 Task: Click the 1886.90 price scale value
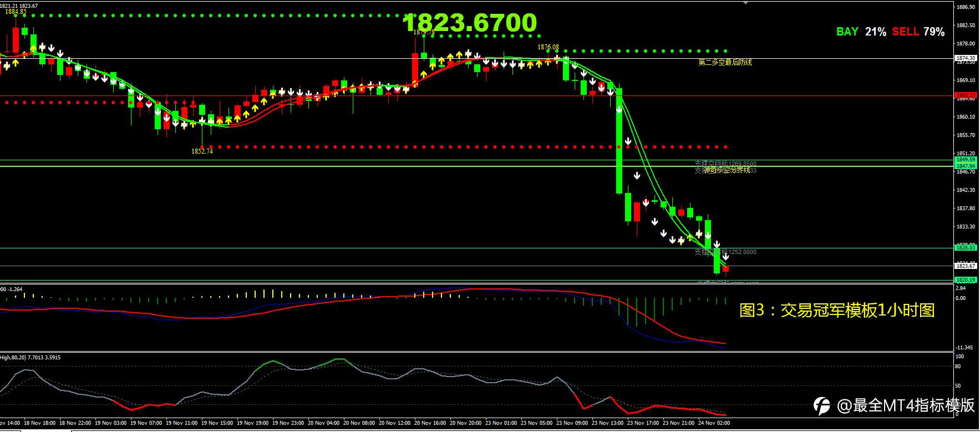click(x=966, y=7)
